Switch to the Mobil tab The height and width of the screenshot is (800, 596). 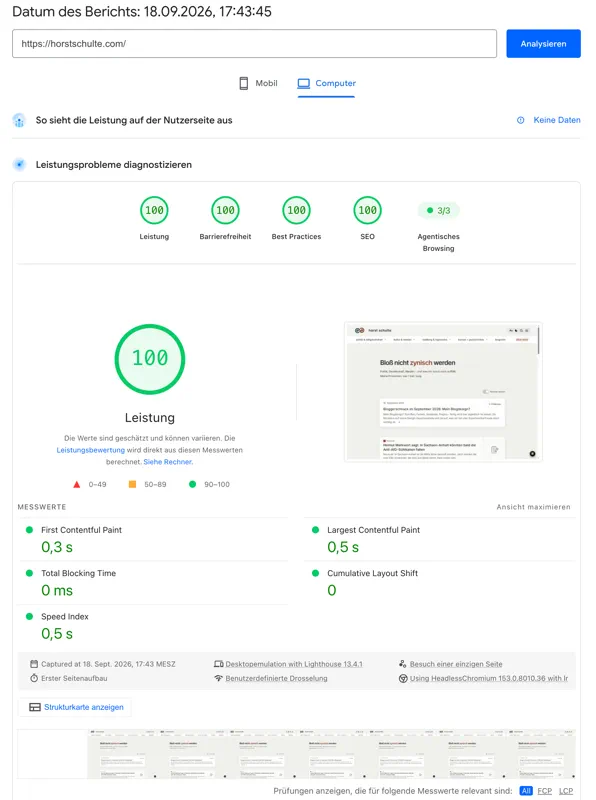coord(259,83)
